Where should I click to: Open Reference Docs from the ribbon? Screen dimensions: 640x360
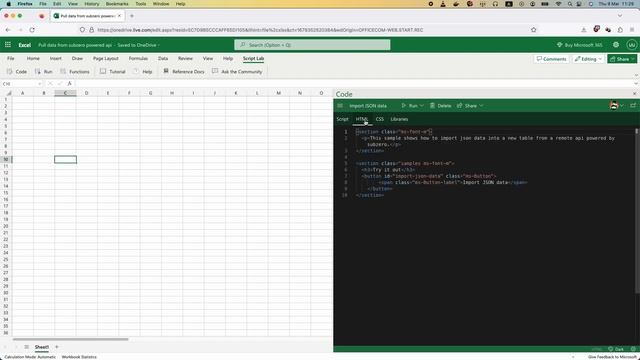(183, 71)
